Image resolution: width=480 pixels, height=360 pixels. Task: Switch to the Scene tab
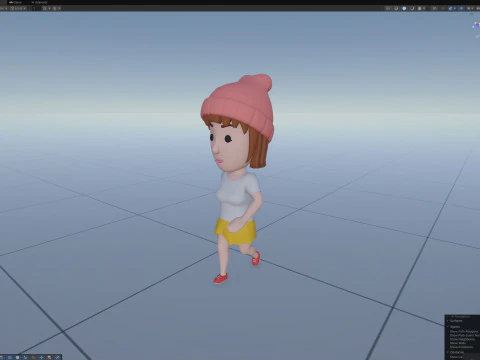pyautogui.click(x=15, y=2)
